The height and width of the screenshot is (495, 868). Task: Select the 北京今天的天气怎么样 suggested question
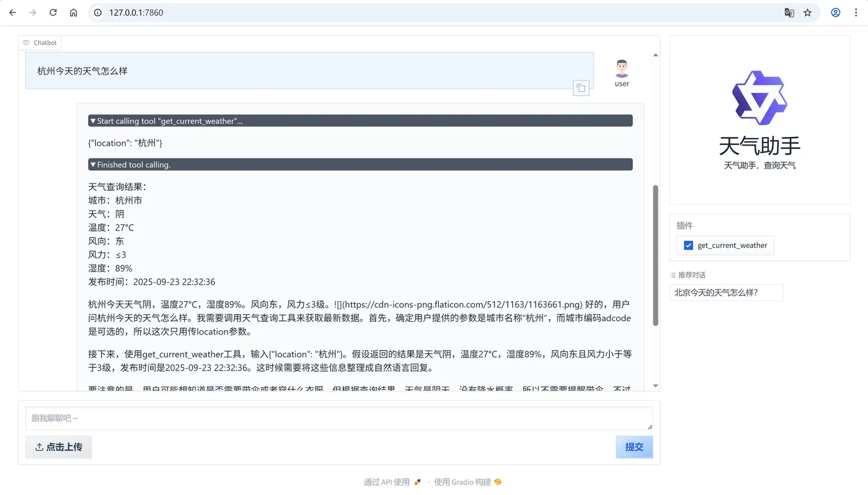coord(725,292)
